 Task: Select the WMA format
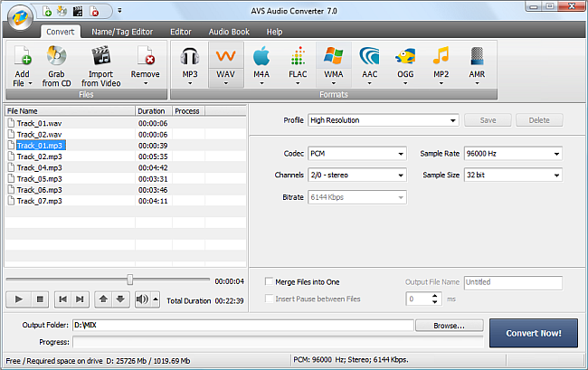click(x=334, y=65)
